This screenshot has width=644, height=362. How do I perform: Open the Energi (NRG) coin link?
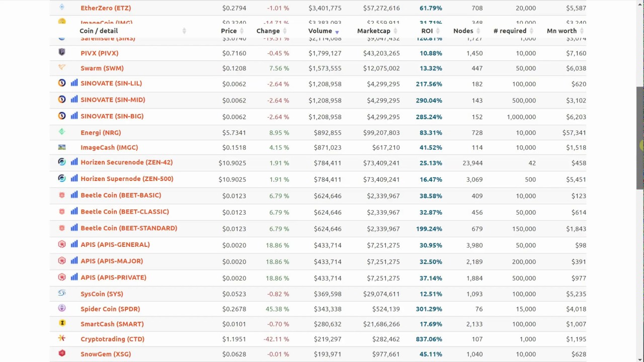tap(101, 132)
